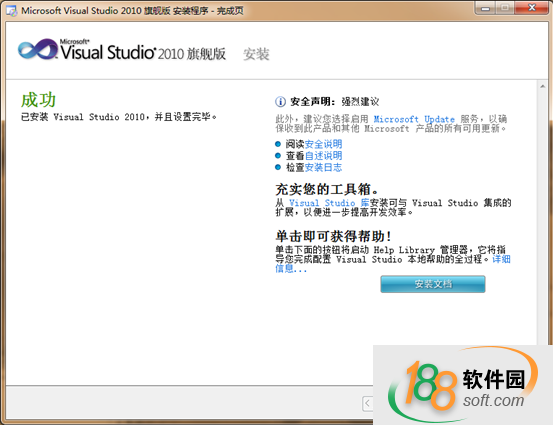
Task: Maximize the setup window
Action: click(505, 8)
